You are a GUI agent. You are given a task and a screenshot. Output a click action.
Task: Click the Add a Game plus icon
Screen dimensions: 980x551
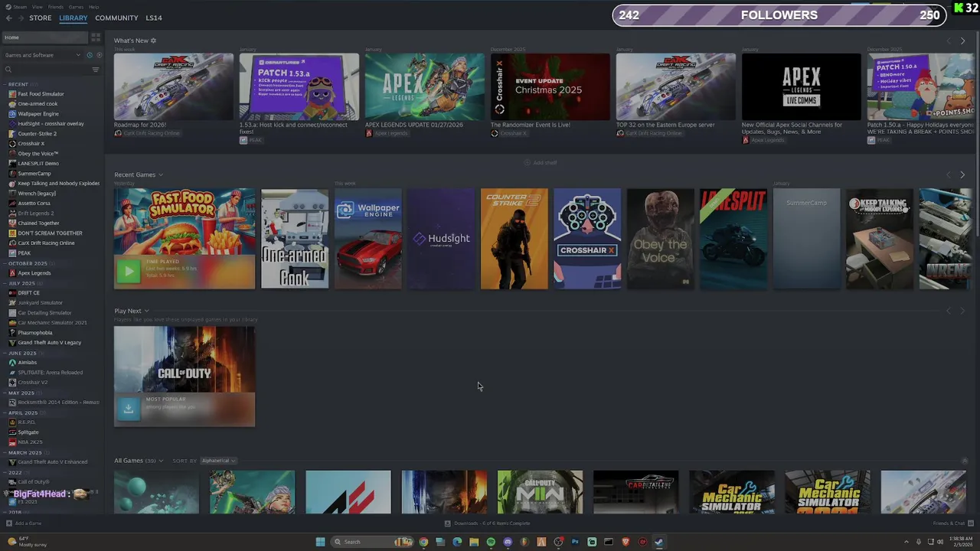(x=9, y=523)
